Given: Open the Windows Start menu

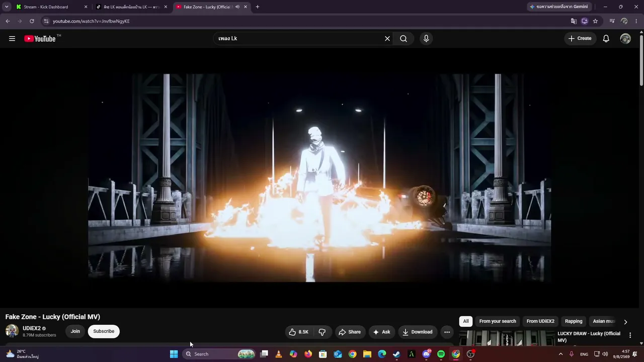Looking at the screenshot, I should click(x=174, y=354).
